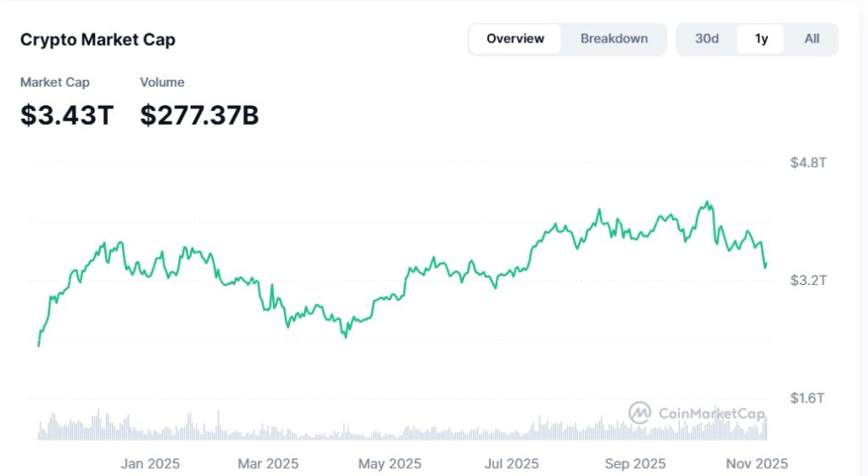Screen dimensions: 868x476
Task: Click the May 2025 axis label
Action: point(390,464)
